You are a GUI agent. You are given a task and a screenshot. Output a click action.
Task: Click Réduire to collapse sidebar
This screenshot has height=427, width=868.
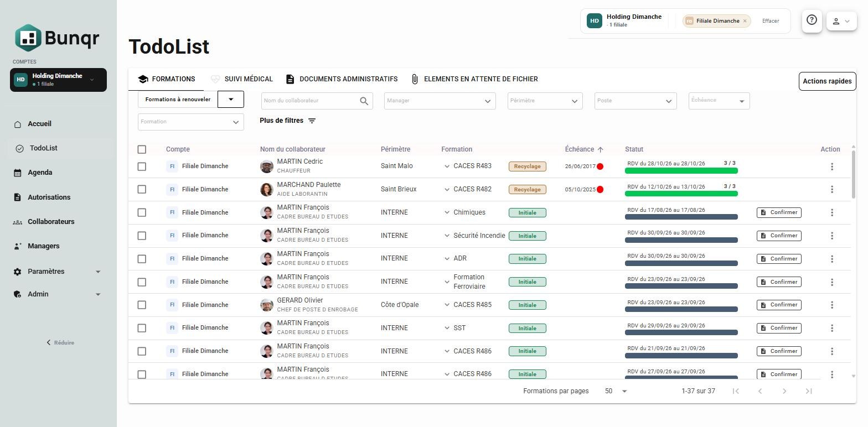coord(60,343)
